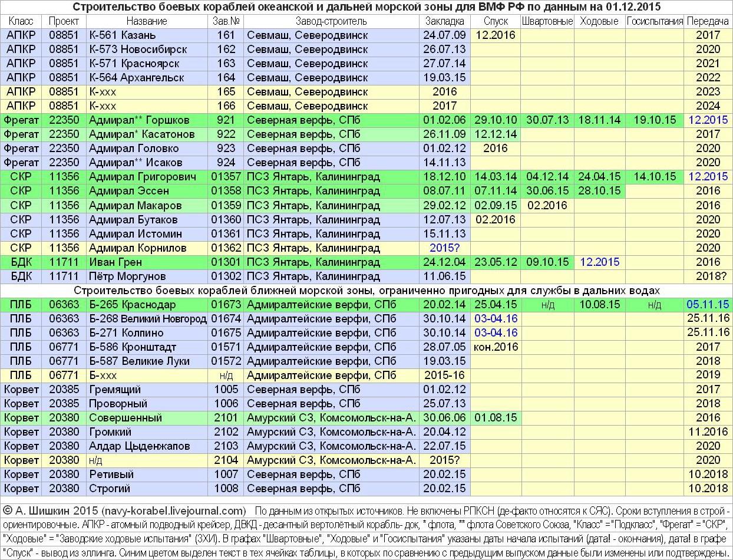Screen dimensions: 733x560
Task: Select the 'К-573 Новосибирск' name cell
Action: (138, 50)
